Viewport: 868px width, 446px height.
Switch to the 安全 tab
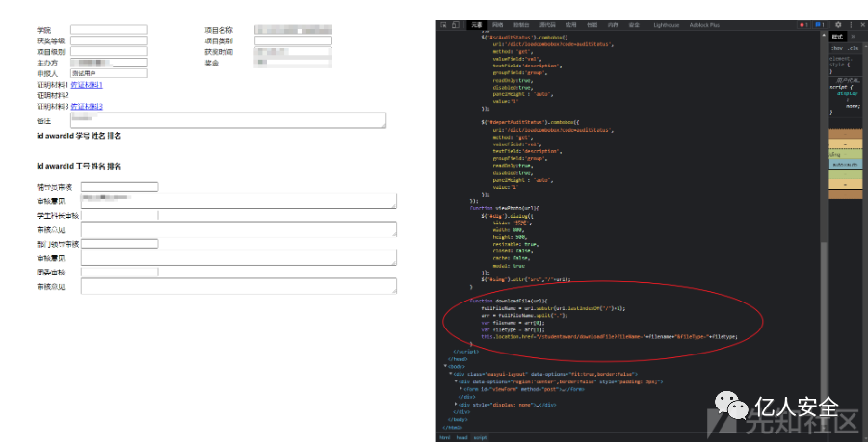[635, 25]
